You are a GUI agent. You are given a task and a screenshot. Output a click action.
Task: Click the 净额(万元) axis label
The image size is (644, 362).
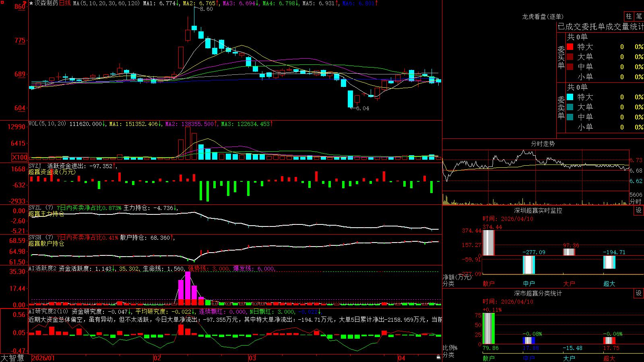click(457, 277)
